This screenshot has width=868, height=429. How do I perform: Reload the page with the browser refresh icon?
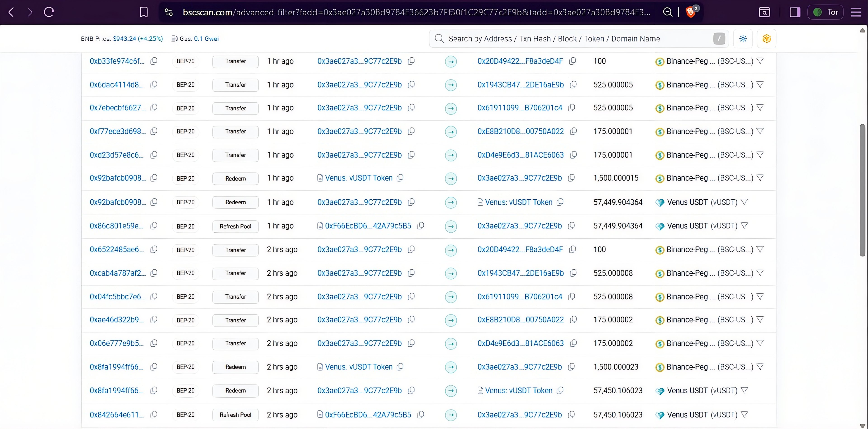point(49,12)
